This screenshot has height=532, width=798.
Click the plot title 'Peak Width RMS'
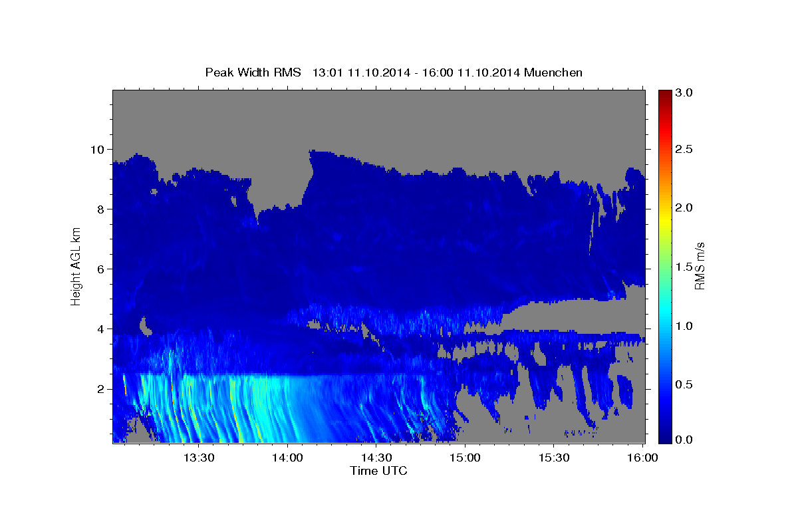coord(253,72)
